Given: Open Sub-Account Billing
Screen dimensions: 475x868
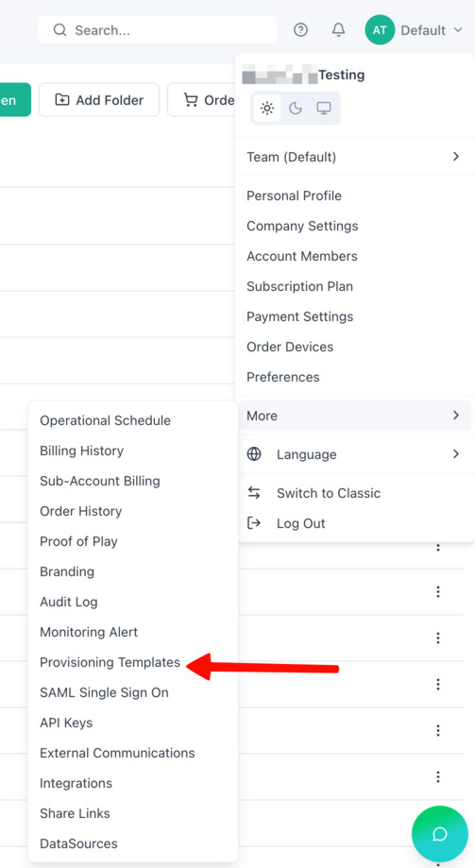Looking at the screenshot, I should [100, 481].
